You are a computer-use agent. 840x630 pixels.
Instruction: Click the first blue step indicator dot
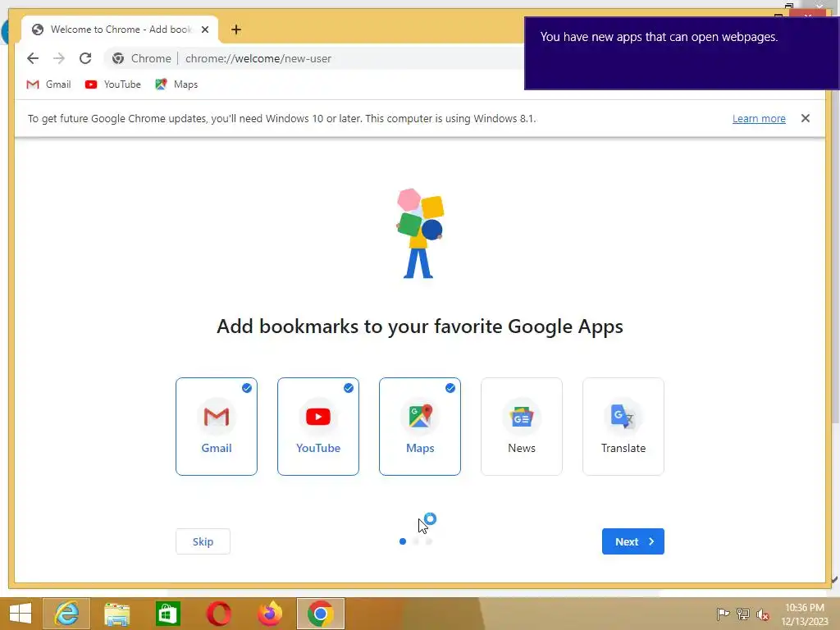403,541
